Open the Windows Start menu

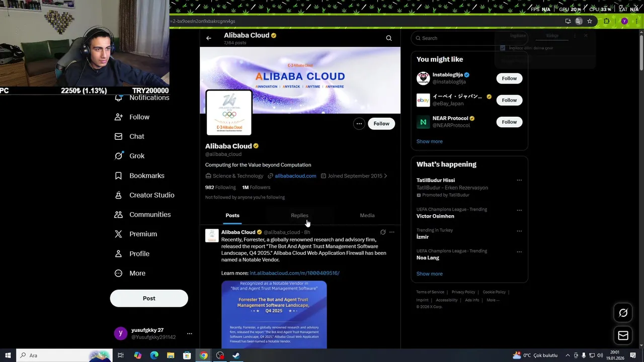[8, 355]
